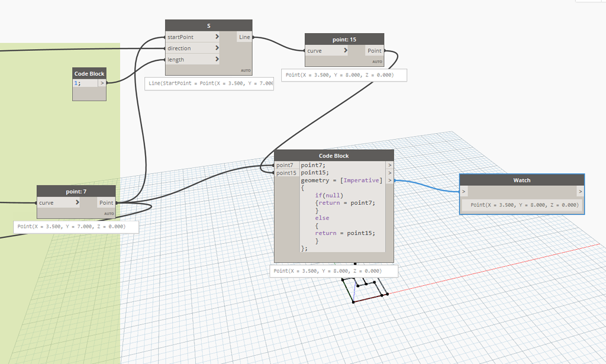Viewport: 606px width, 364px height.
Task: Click the direction input port arrow on the S node
Action: tap(217, 48)
